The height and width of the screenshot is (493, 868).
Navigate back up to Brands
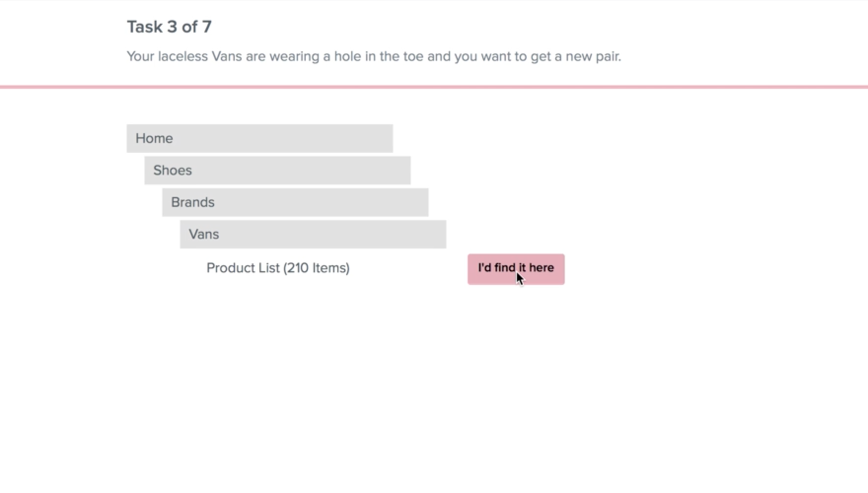pyautogui.click(x=295, y=203)
